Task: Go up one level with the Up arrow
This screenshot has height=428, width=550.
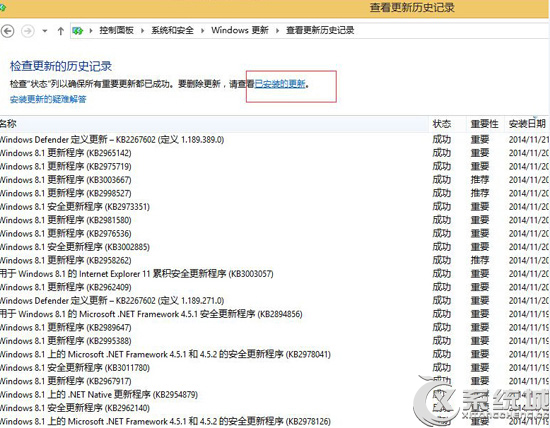Action: [x=60, y=31]
